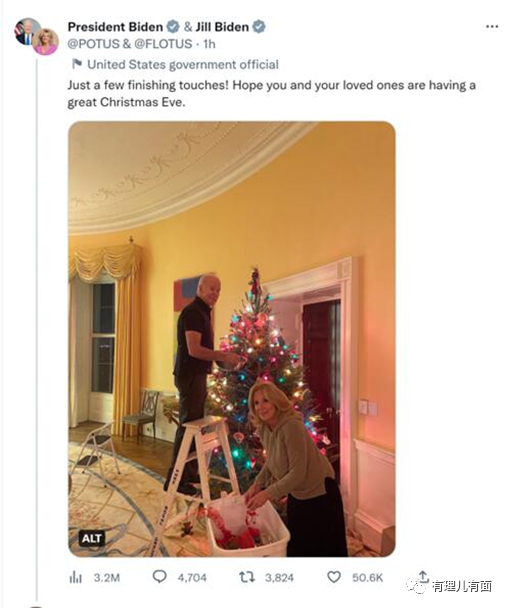The height and width of the screenshot is (608, 507).
Task: Click the share upload icon
Action: pyautogui.click(x=423, y=576)
